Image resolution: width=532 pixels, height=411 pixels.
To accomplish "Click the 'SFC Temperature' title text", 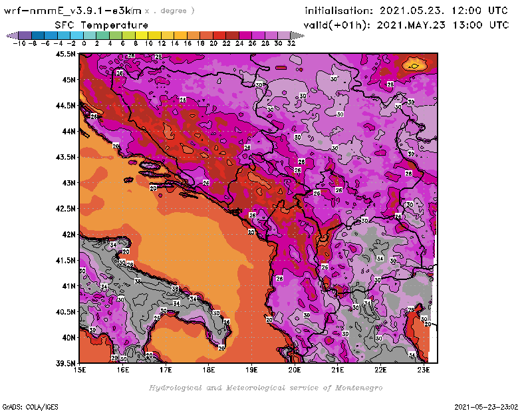I will click(102, 25).
